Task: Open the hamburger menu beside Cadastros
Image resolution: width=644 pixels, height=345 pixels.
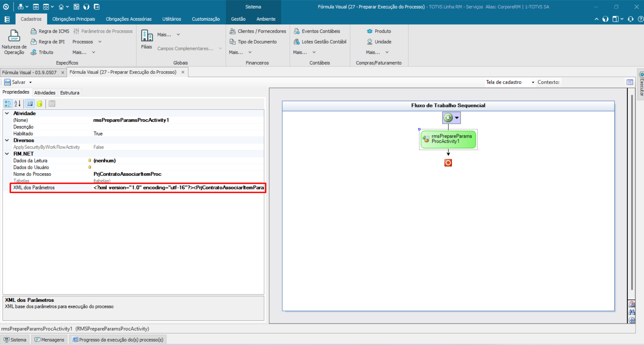Action: (7, 19)
